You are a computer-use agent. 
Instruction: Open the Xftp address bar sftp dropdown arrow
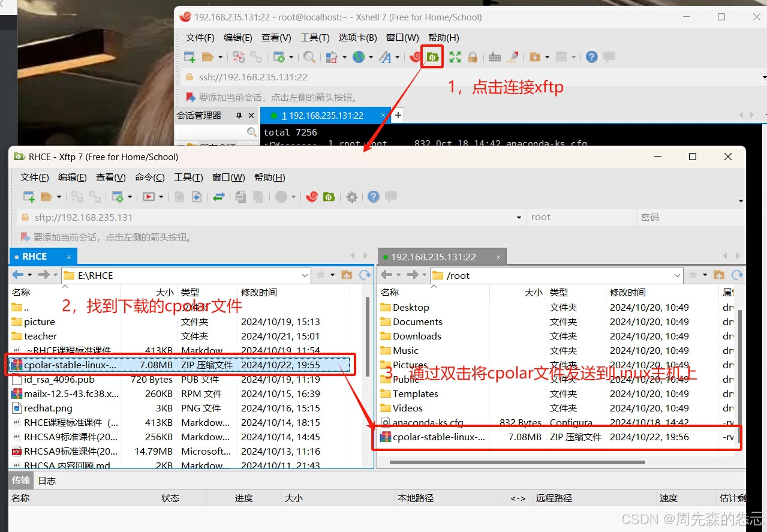click(x=519, y=218)
